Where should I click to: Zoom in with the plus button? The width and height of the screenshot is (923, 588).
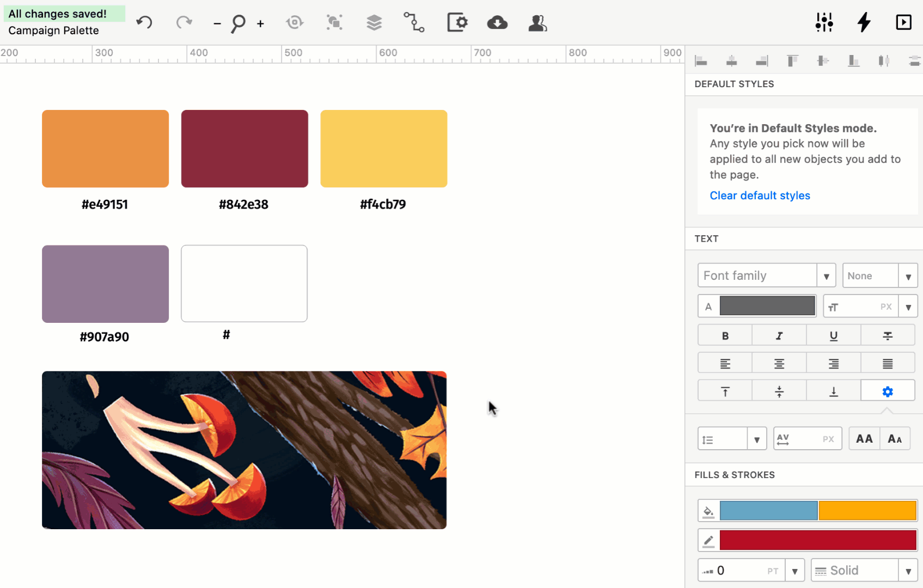pos(261,23)
